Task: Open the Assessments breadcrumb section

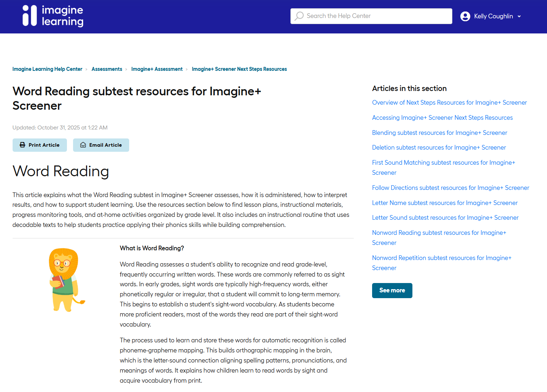Action: point(107,69)
